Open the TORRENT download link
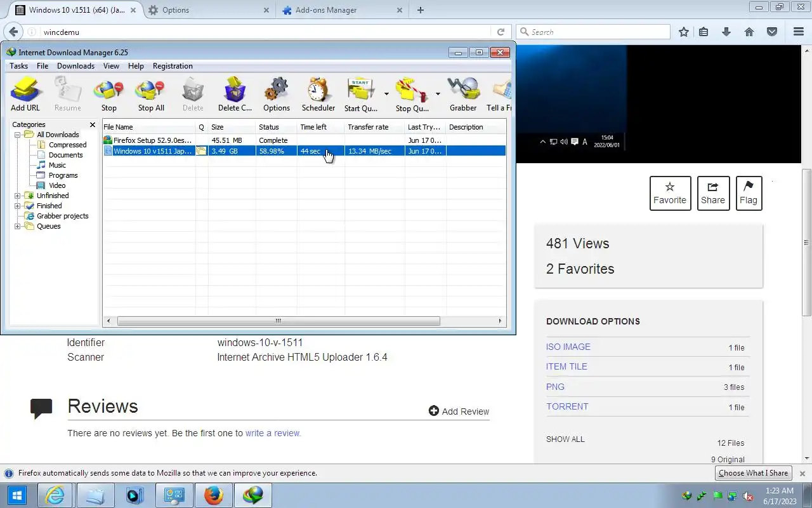 (567, 406)
